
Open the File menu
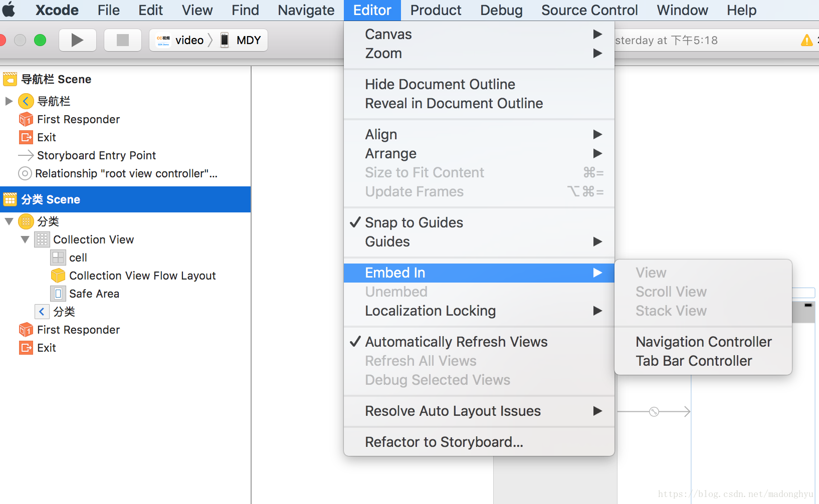pos(108,10)
